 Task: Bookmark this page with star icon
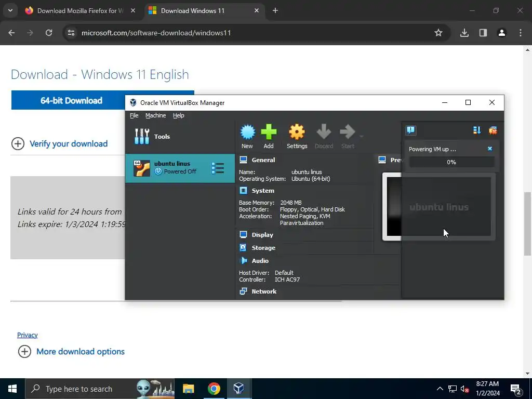[438, 33]
